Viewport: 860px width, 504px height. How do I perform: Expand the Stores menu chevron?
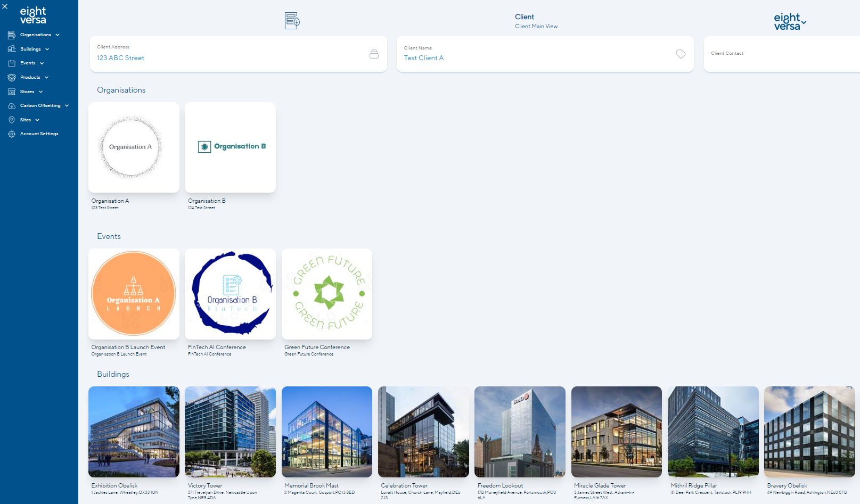[x=40, y=92]
